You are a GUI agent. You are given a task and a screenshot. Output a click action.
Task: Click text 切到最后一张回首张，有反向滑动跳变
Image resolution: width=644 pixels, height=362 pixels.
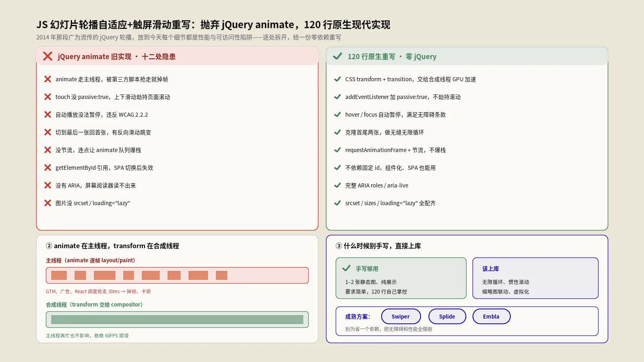point(103,133)
